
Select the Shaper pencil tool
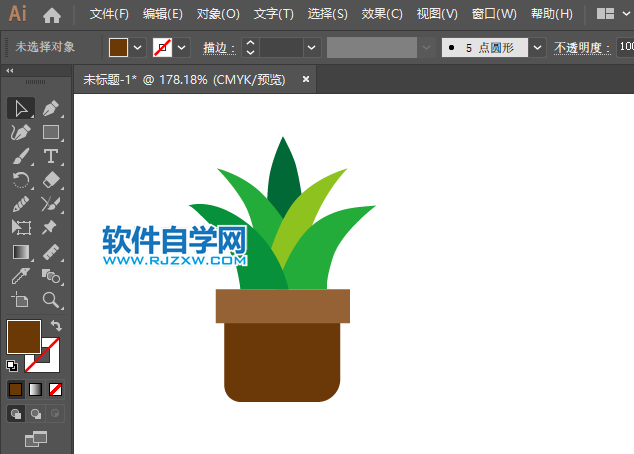click(21, 204)
